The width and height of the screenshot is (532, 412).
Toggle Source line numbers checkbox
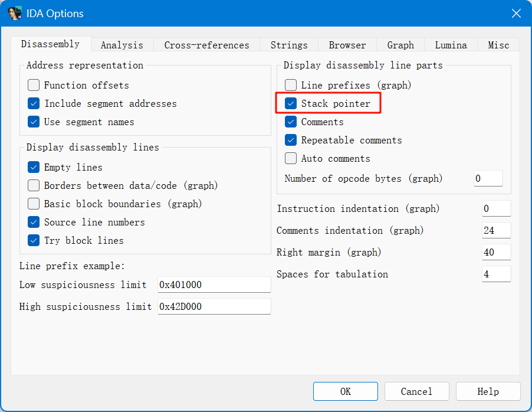[34, 223]
